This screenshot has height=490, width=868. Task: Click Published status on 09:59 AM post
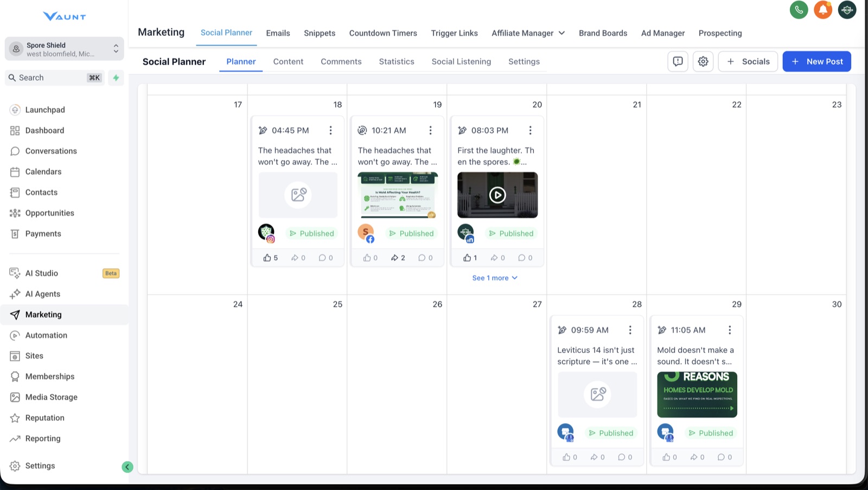click(x=611, y=433)
